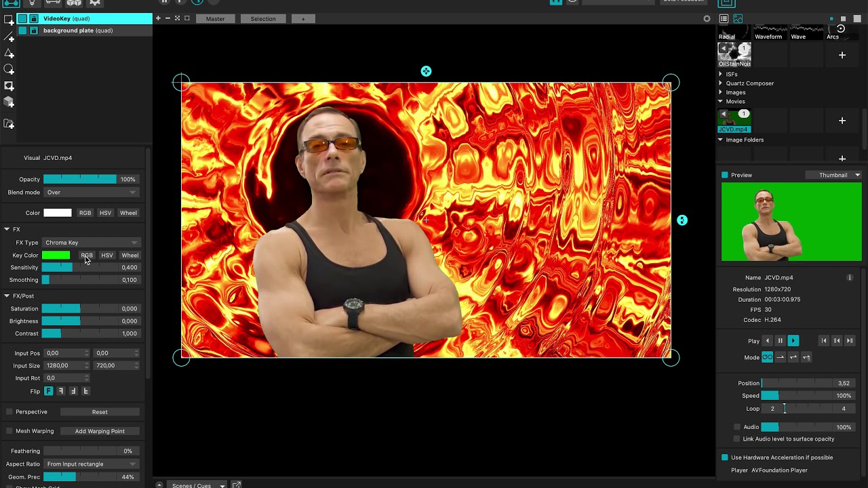Switch media library to thumbnail view icon
The height and width of the screenshot is (488, 868).
[x=738, y=19]
